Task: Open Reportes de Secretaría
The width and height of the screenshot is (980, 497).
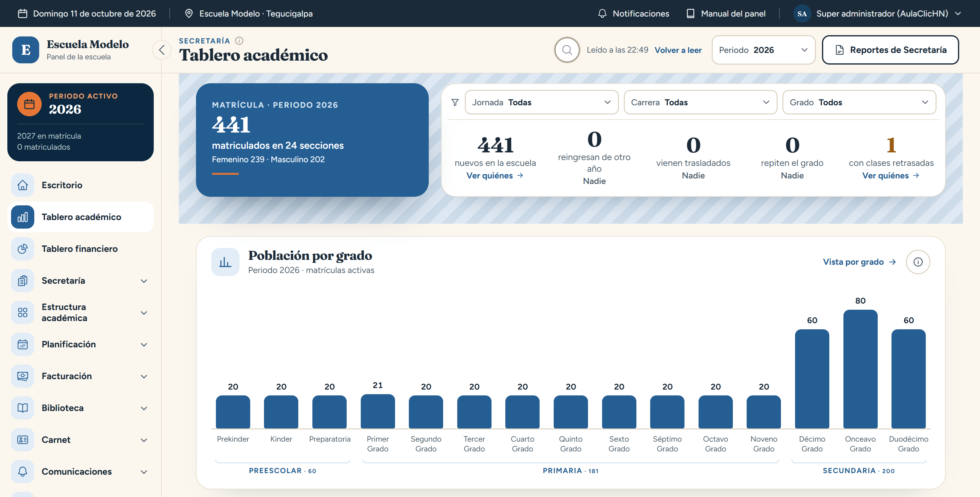Action: (890, 50)
